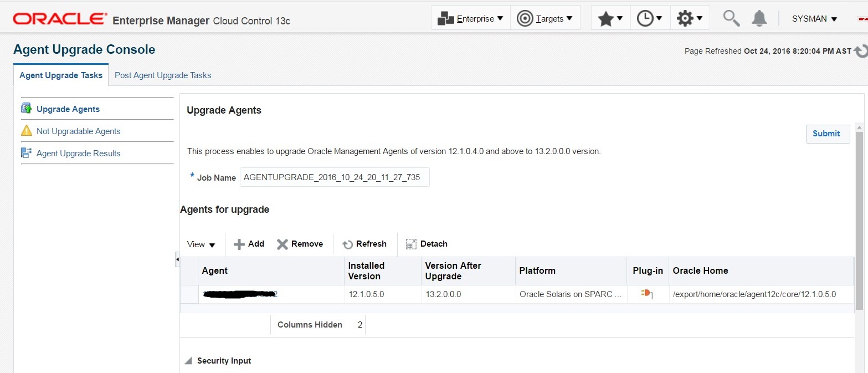
Task: Switch to Agent Upgrade Tasks tab
Action: tap(61, 75)
